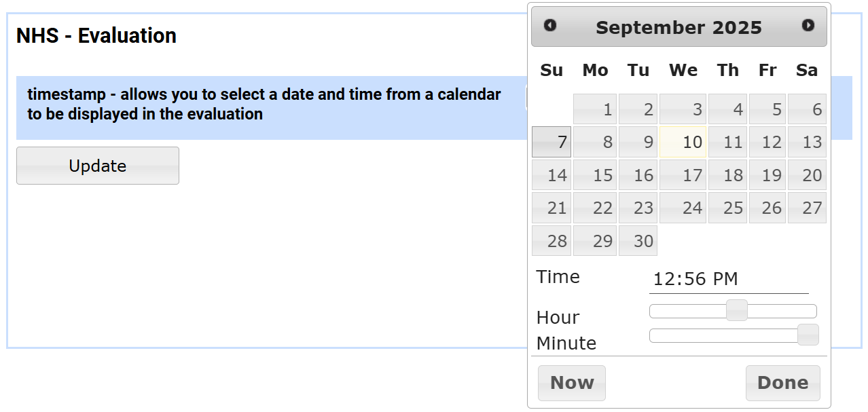Choose September 24 date
868x412 pixels.
point(683,208)
